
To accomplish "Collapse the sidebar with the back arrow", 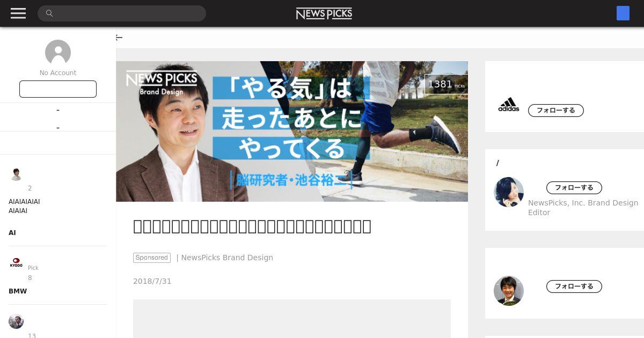I will (119, 38).
